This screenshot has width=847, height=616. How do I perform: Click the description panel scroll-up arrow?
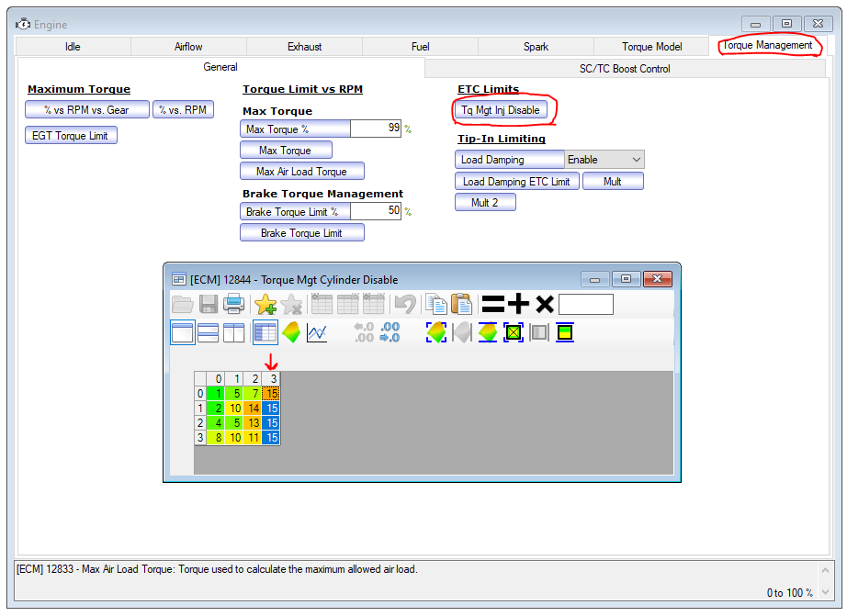825,570
